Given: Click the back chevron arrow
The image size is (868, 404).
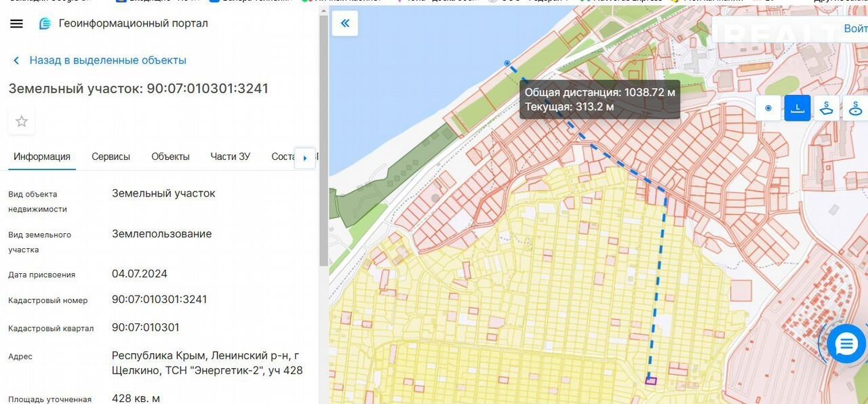Looking at the screenshot, I should [x=16, y=61].
